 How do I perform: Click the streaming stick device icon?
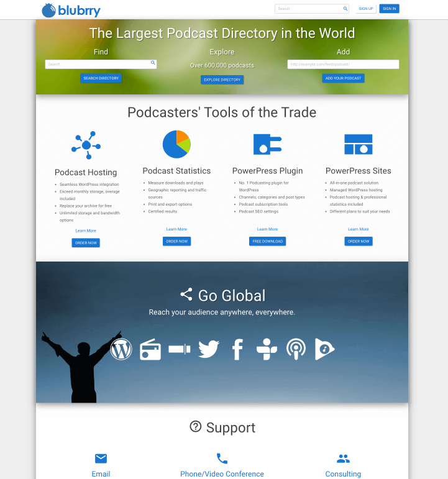point(180,349)
